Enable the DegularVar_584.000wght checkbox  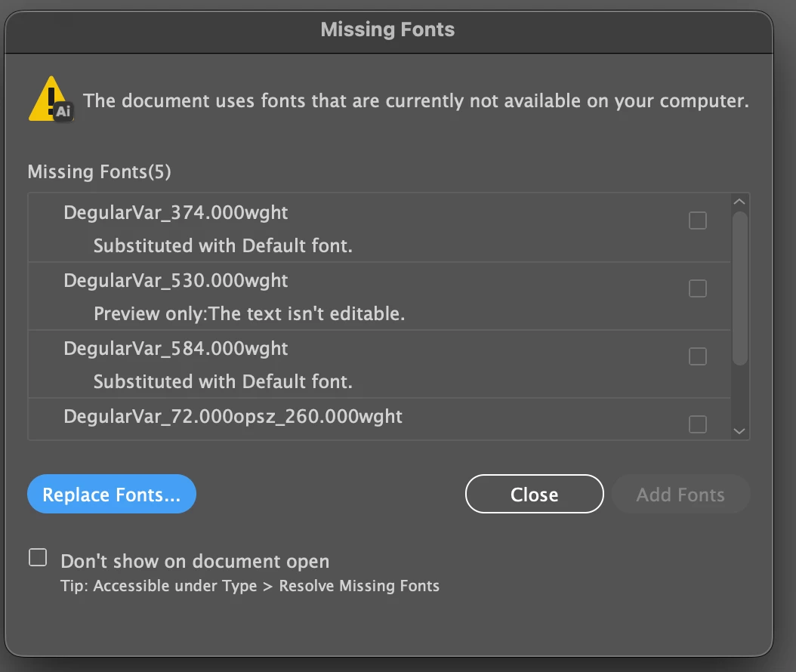[x=698, y=356]
